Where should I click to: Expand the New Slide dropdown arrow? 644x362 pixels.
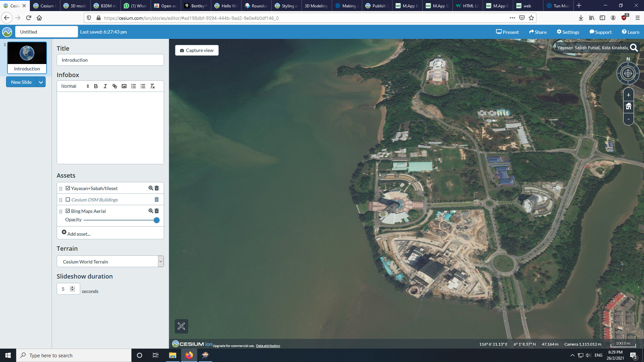point(41,82)
